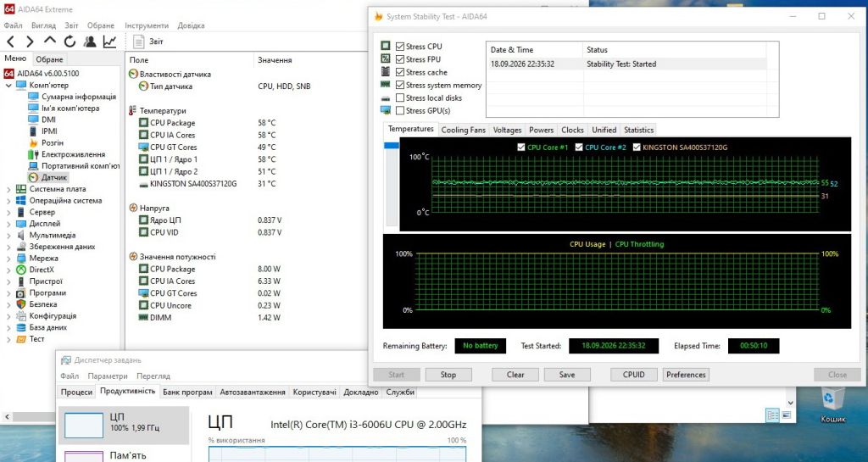Select the Датчик sensor tree item

click(x=54, y=178)
